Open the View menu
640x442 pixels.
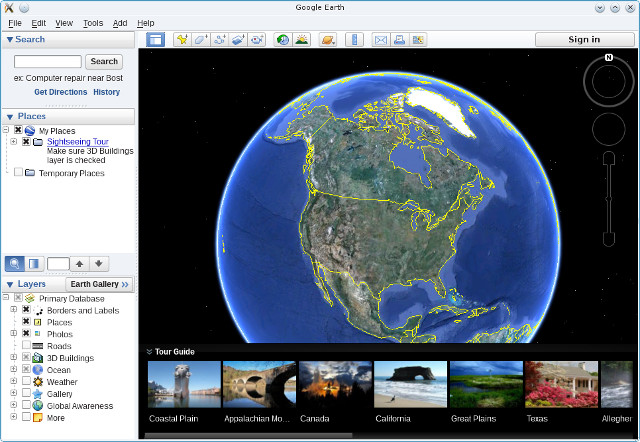64,23
